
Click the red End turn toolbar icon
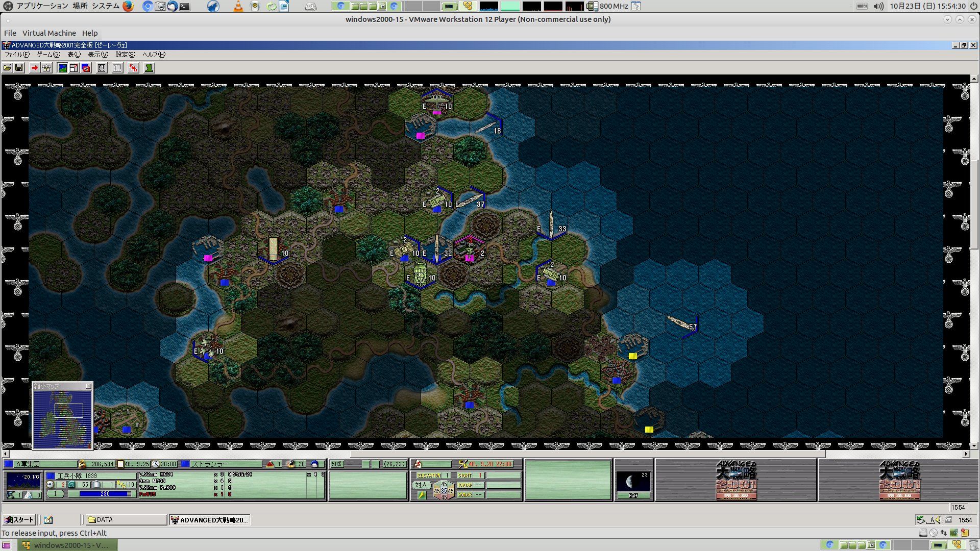click(x=133, y=68)
